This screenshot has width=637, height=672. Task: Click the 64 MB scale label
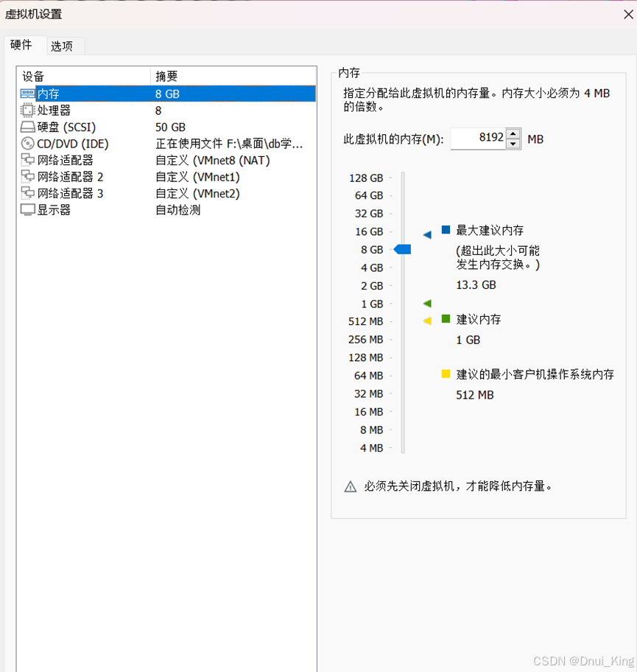(x=368, y=376)
